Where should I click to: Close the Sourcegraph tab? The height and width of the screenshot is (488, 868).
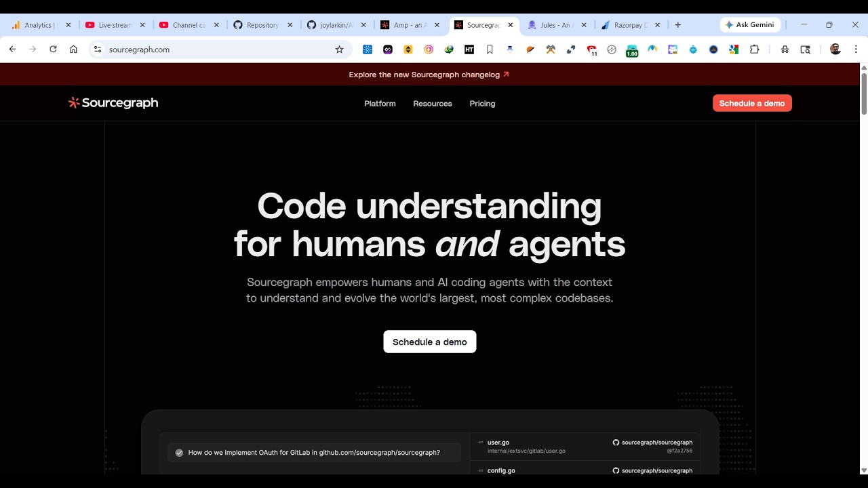(x=511, y=25)
